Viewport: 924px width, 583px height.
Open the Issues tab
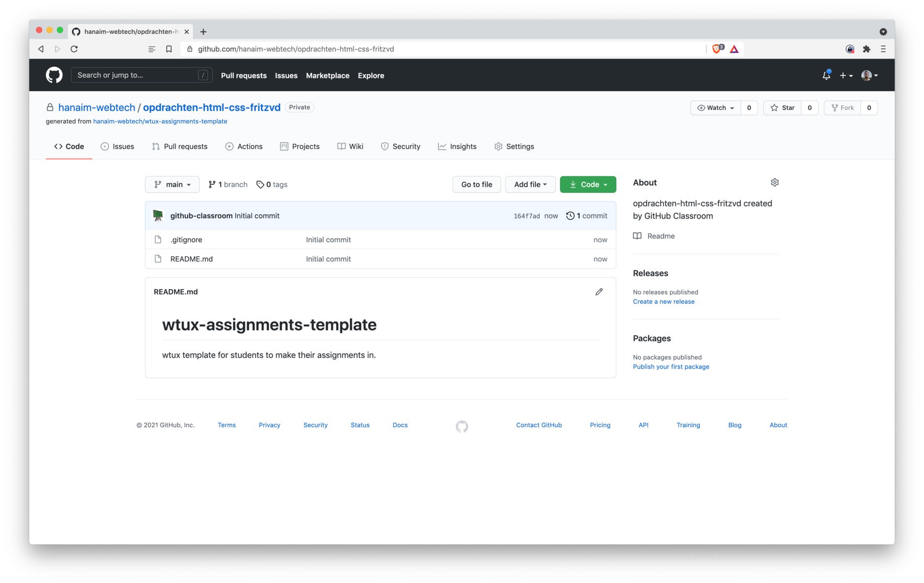click(x=117, y=146)
